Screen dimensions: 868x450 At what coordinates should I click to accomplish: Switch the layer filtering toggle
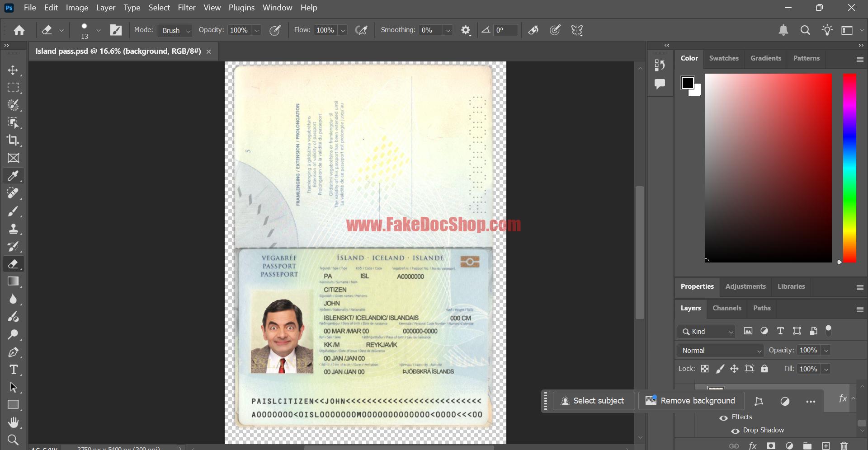point(829,330)
